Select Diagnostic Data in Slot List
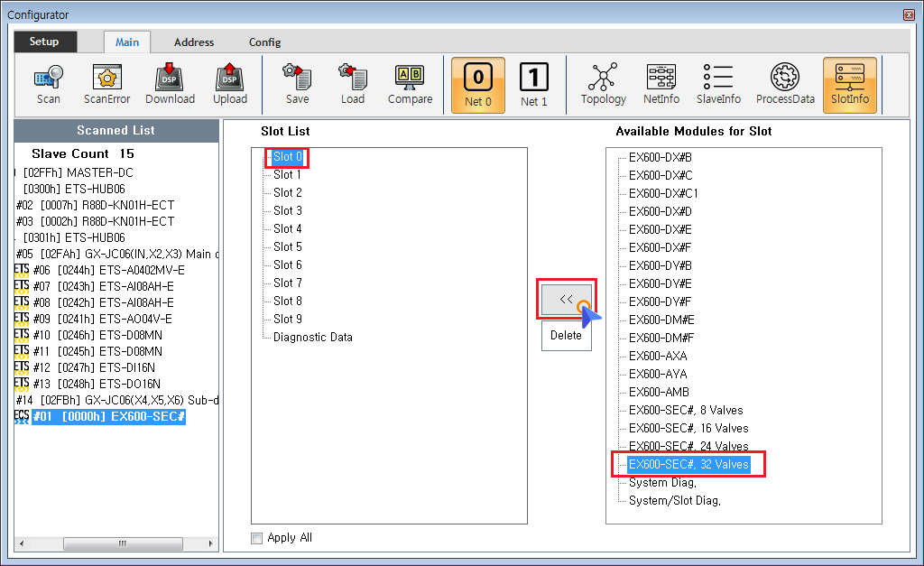 pos(312,337)
